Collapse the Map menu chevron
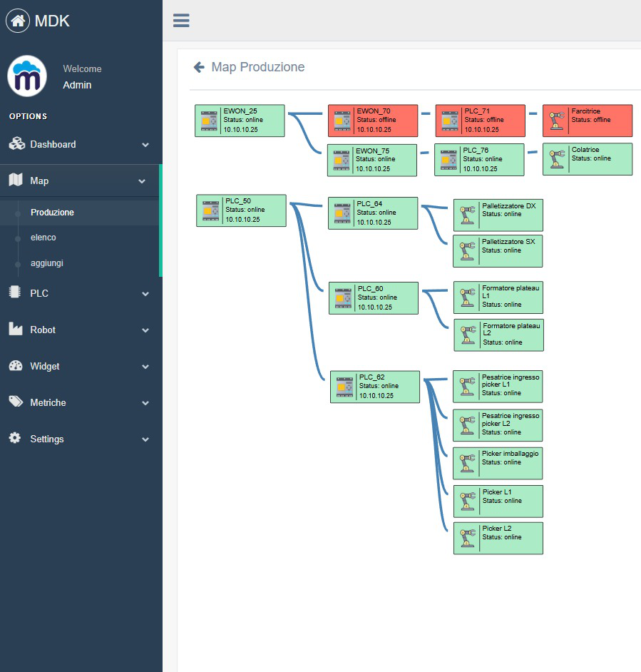Screen dimensions: 641x672 (142, 181)
